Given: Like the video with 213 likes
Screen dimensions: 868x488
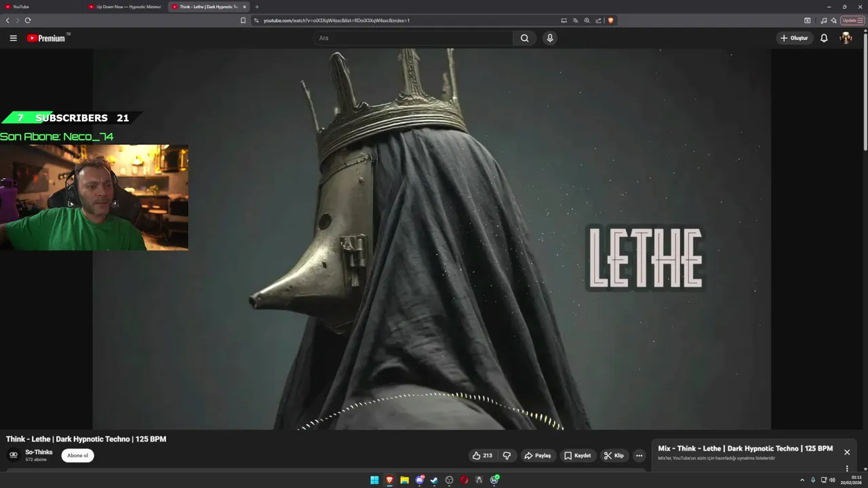Looking at the screenshot, I should (482, 455).
